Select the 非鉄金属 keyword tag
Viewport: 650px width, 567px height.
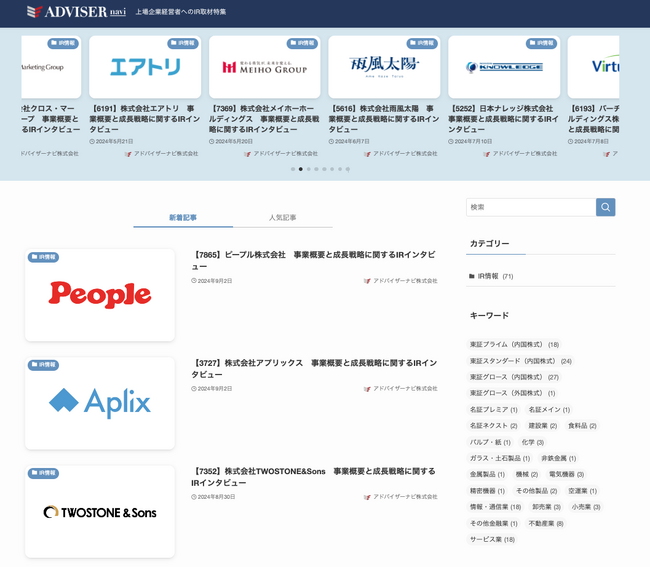tap(559, 458)
